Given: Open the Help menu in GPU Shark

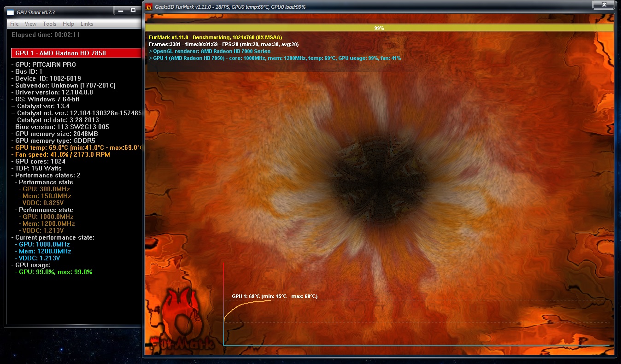Looking at the screenshot, I should 68,24.
